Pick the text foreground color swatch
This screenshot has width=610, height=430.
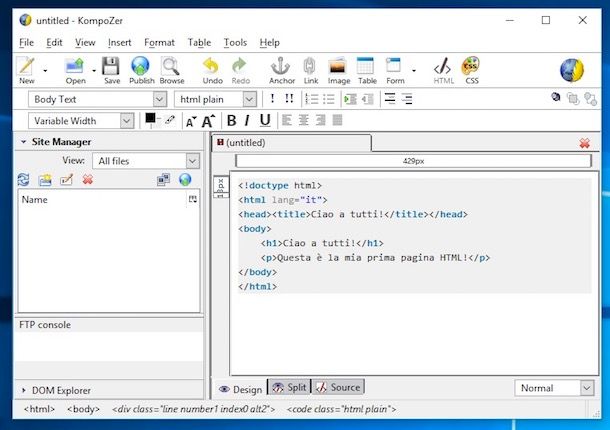pos(150,118)
